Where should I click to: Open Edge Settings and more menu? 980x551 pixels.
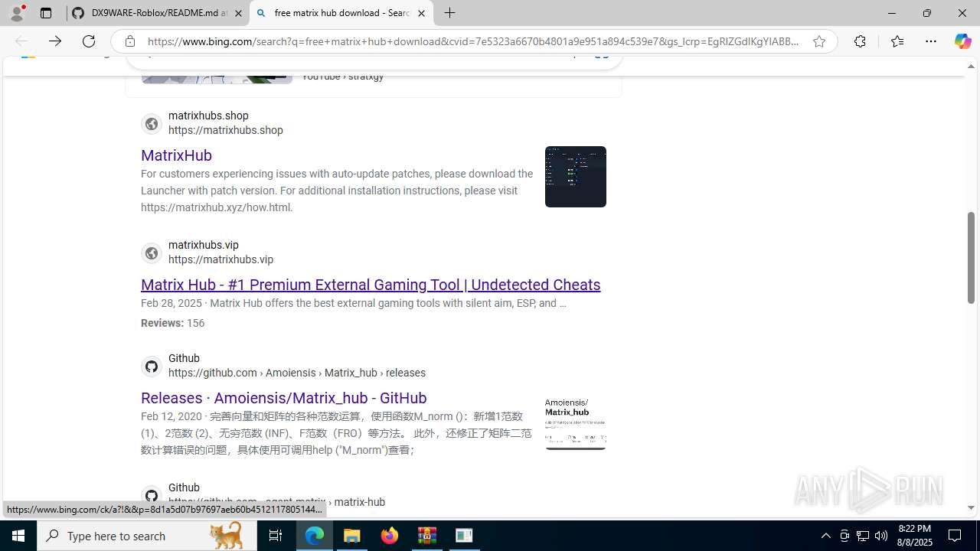pos(931,41)
